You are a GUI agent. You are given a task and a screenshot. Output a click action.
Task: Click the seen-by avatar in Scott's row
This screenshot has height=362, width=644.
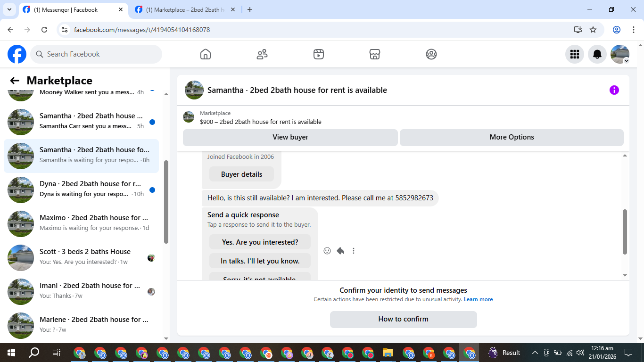(x=151, y=258)
